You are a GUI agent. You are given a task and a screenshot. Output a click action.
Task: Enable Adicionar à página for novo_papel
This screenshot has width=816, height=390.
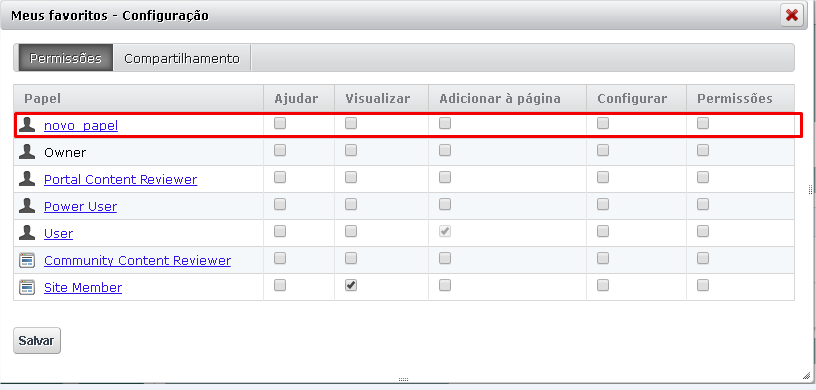(444, 123)
